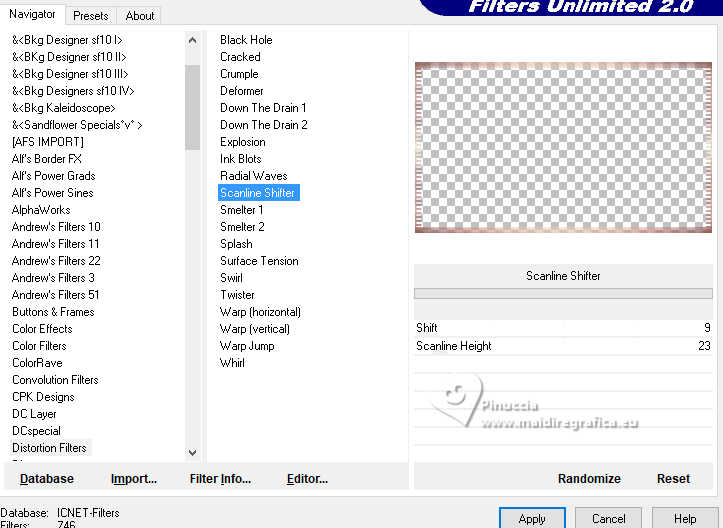Select Andrew's Filters 22 category

[56, 261]
